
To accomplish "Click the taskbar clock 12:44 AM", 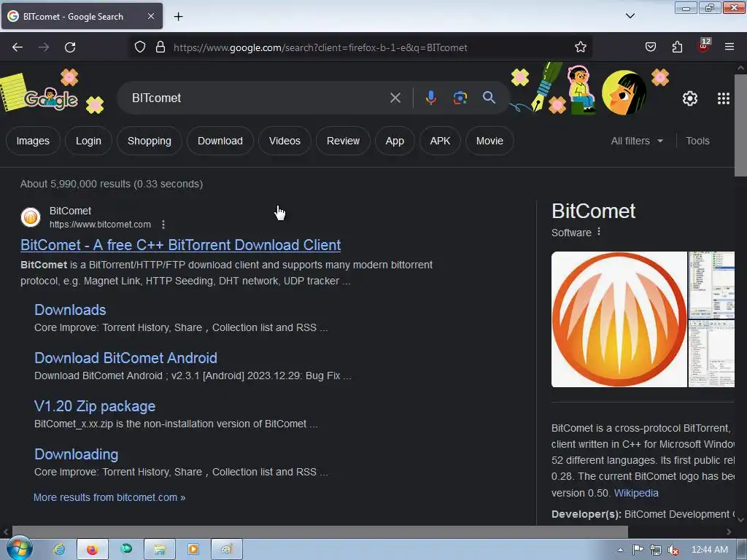I will [709, 550].
